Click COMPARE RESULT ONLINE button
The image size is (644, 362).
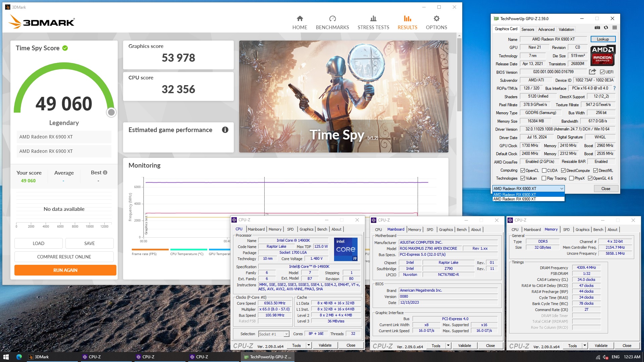pyautogui.click(x=64, y=257)
